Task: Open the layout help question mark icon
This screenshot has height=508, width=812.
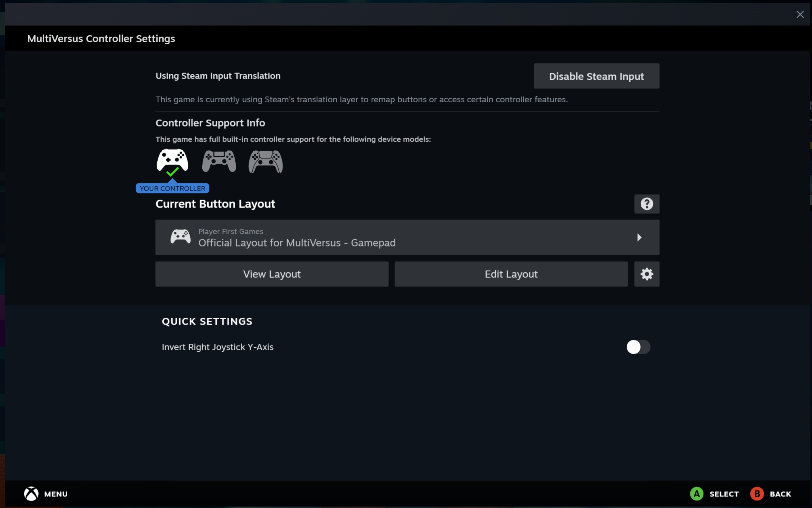Action: tap(646, 204)
